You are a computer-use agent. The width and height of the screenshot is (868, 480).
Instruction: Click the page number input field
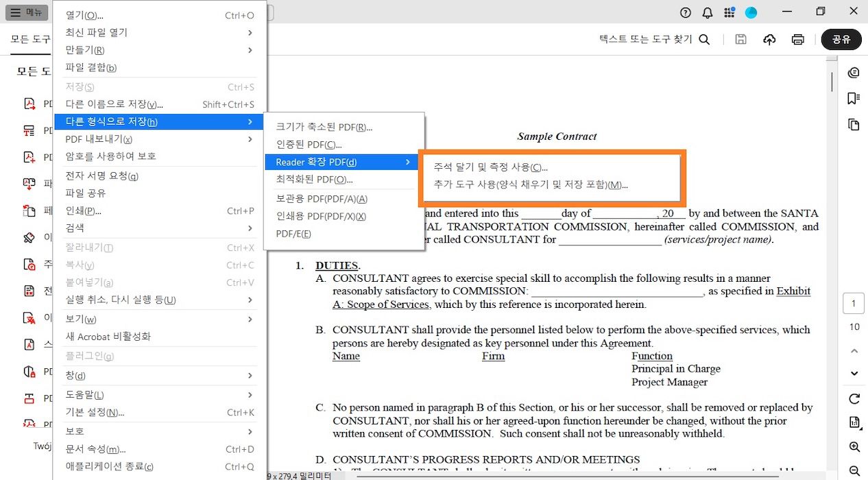tap(853, 302)
